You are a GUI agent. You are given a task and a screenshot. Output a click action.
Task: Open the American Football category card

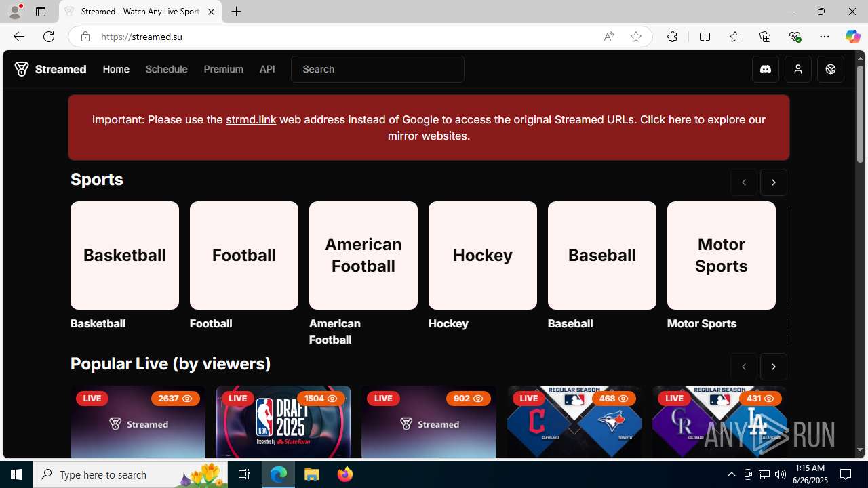pyautogui.click(x=363, y=256)
